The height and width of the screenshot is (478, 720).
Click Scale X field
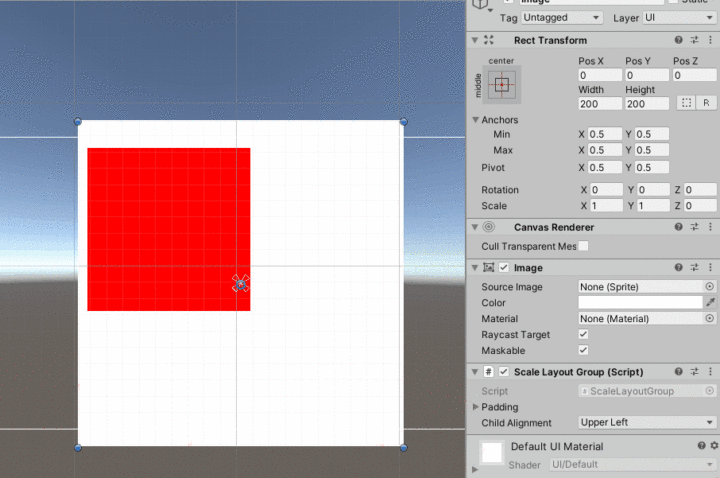coord(607,206)
